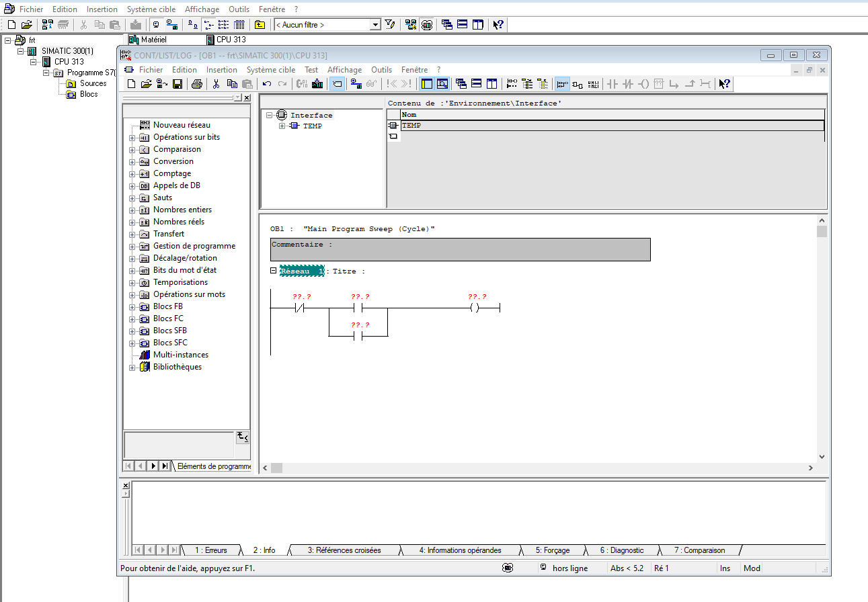Open the SIMATIC Manager 'Outils' menu
Viewport: 868px width, 602px height.
(239, 9)
